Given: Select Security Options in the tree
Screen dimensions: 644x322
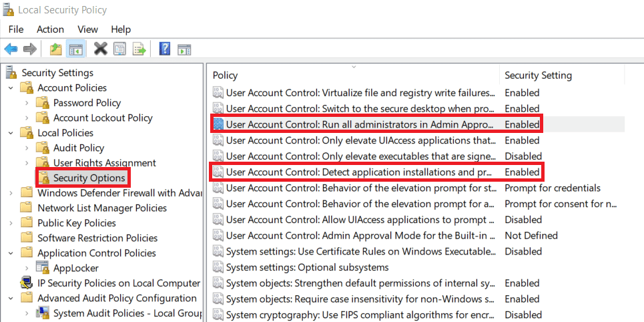Looking at the screenshot, I should point(89,178).
